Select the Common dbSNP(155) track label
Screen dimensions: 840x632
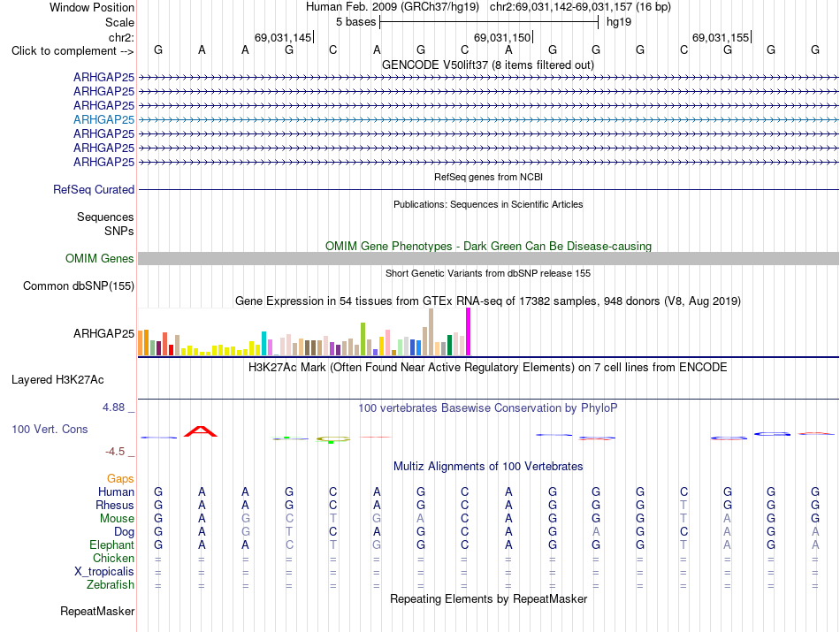[x=78, y=286]
